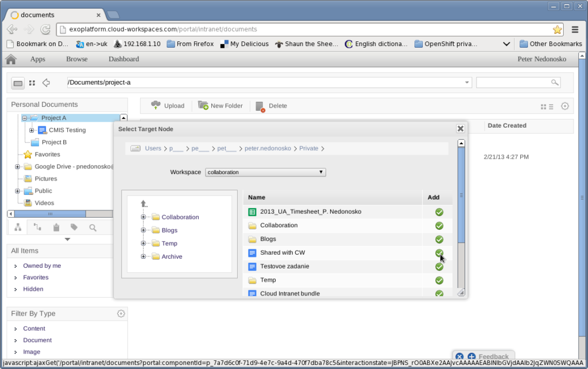Open the Browse menu in the top bar
Image resolution: width=588 pixels, height=369 pixels.
coord(76,59)
